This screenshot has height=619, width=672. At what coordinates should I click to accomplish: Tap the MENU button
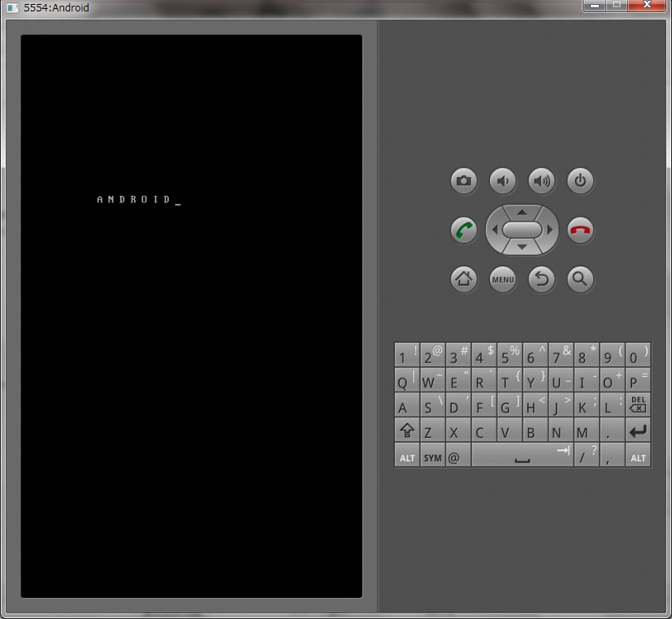[503, 279]
